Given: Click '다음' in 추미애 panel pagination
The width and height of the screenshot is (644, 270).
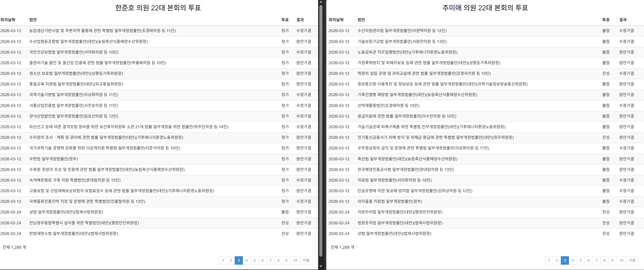Looking at the screenshot, I should (x=632, y=260).
